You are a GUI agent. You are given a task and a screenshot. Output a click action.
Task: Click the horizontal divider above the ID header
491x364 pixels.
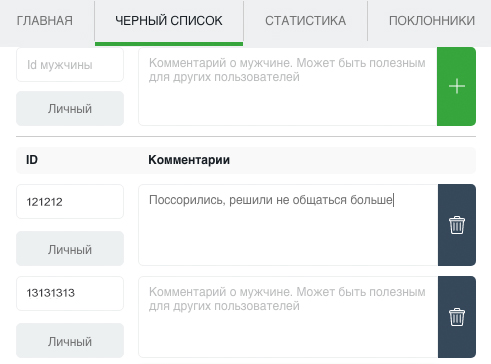[246, 136]
